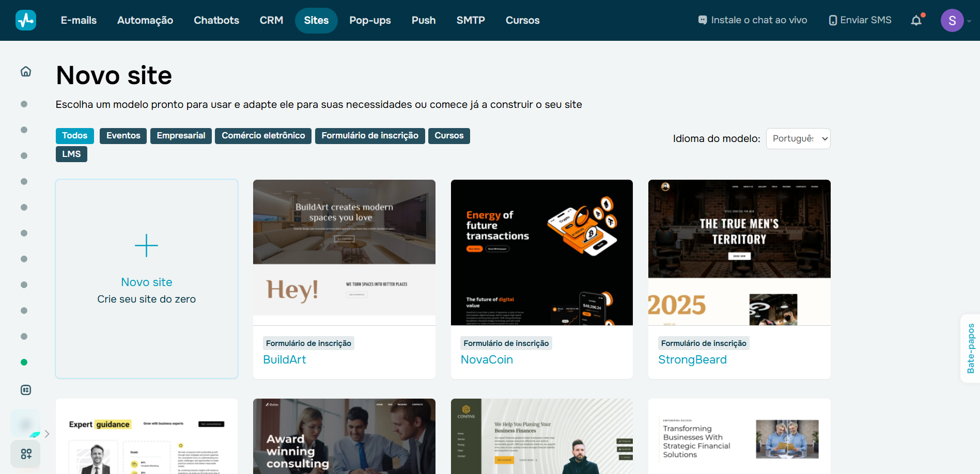980x474 pixels.
Task: Click the plus icon on the Novo site card
Action: coord(146,246)
